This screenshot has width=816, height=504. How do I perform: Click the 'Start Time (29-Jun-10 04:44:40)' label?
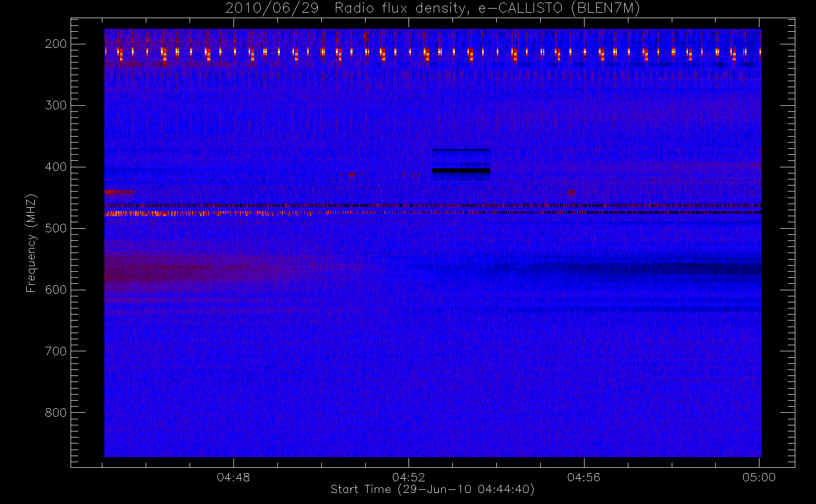pyautogui.click(x=432, y=489)
